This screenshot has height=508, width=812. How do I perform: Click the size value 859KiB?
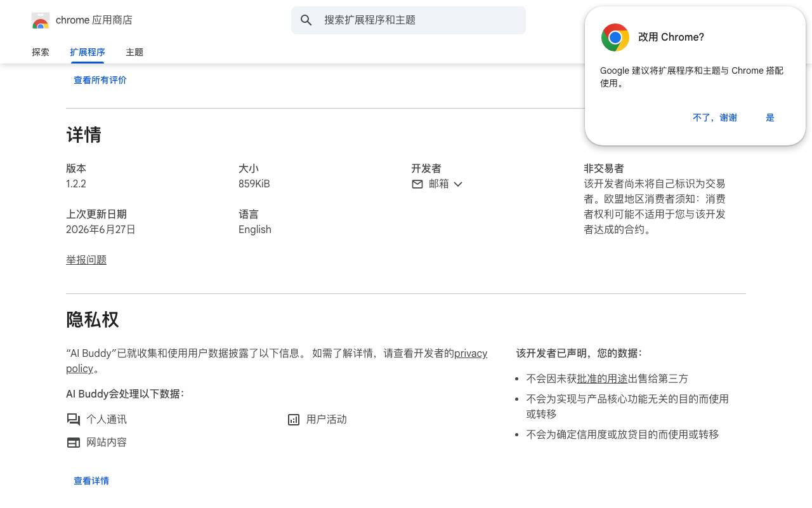(254, 184)
